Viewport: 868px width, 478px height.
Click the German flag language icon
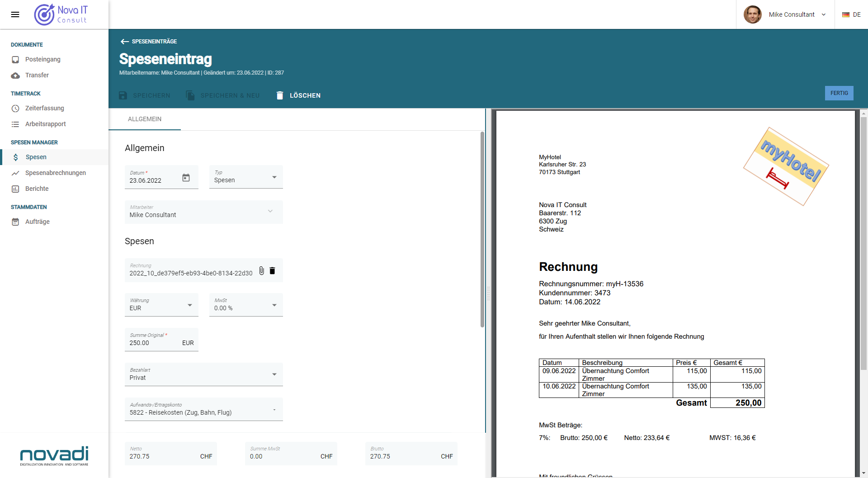coord(846,14)
